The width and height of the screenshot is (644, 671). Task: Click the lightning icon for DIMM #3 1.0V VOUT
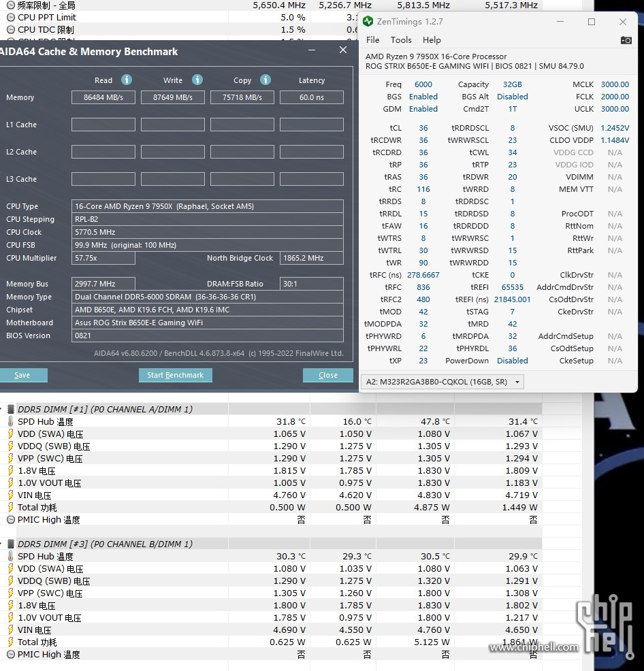coord(11,617)
